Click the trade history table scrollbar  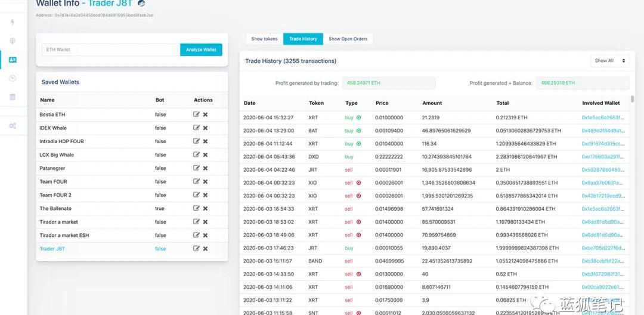tap(632, 100)
